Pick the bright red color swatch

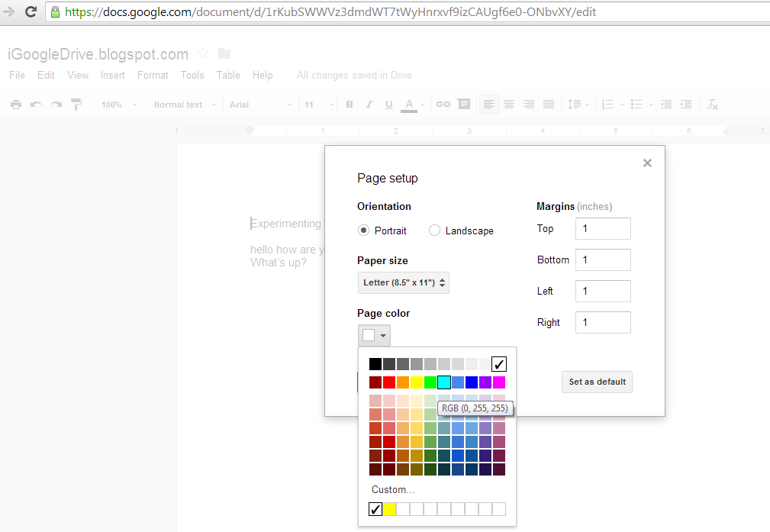[389, 382]
